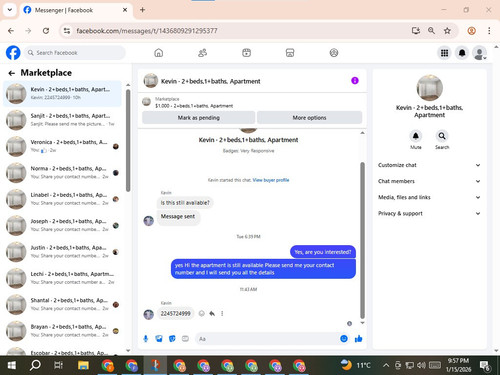Attach a file using photo icon
Image resolution: width=500 pixels, height=375 pixels.
point(159,339)
